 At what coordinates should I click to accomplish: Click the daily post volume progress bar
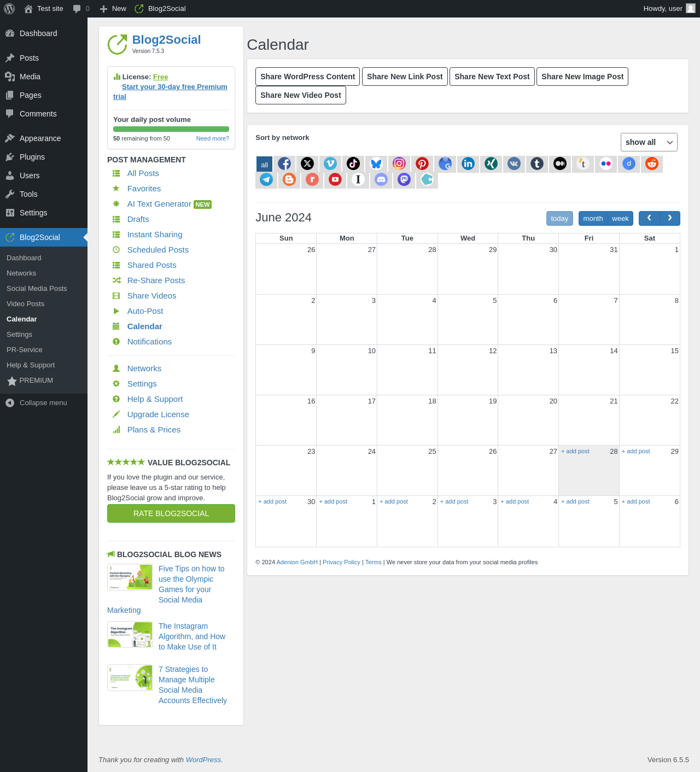[171, 129]
